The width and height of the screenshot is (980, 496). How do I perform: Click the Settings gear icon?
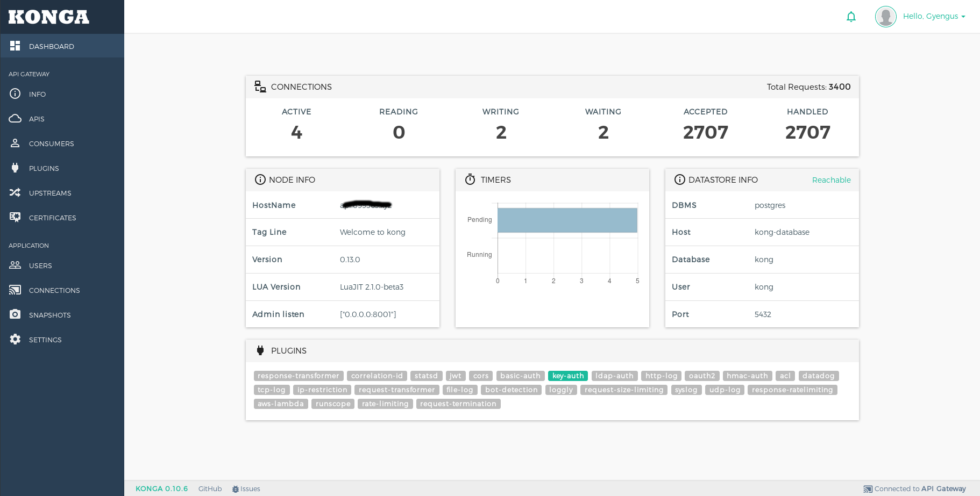[15, 340]
